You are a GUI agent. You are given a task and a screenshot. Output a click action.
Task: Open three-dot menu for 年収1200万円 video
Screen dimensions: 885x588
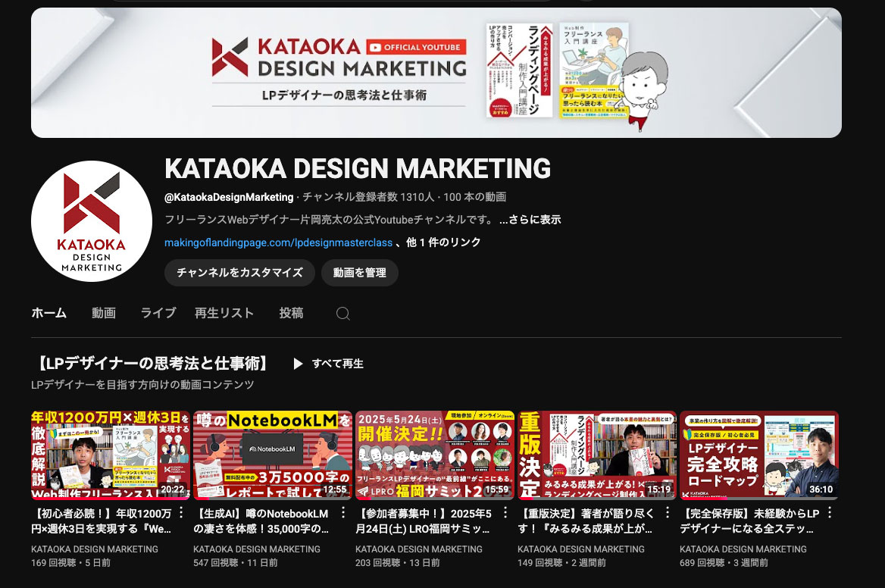(x=181, y=513)
